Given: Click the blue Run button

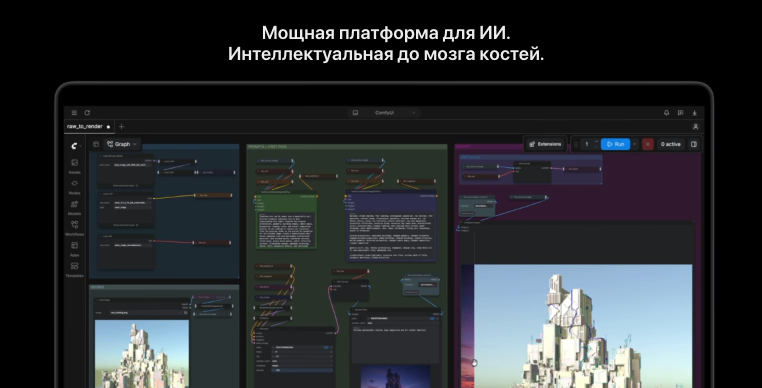Looking at the screenshot, I should tap(615, 144).
